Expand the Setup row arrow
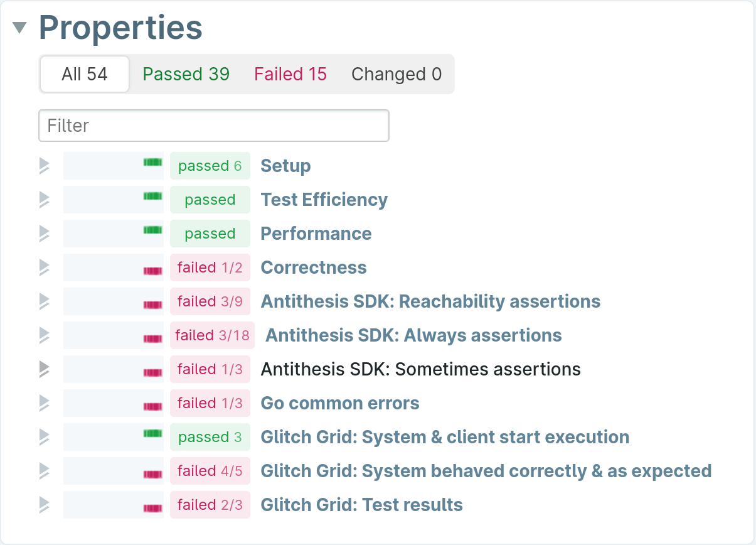756x545 pixels. click(x=44, y=166)
